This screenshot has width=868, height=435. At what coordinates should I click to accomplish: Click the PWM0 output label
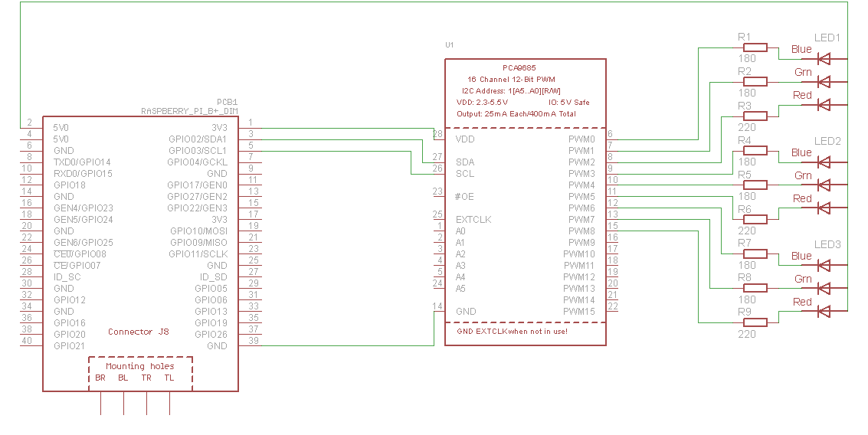coord(581,139)
